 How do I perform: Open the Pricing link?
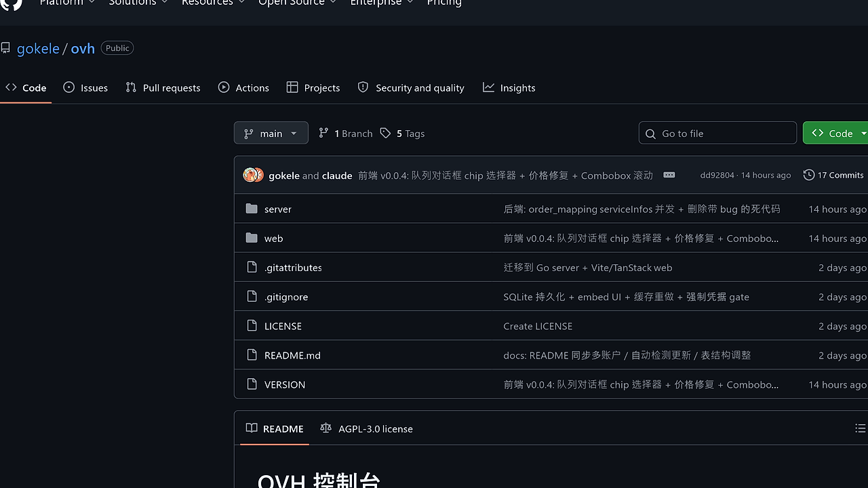tap(444, 3)
